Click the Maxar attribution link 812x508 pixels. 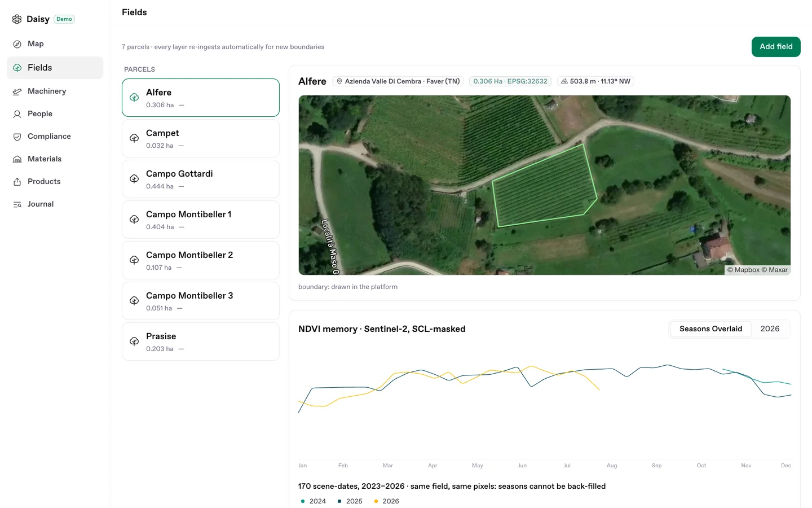click(775, 270)
